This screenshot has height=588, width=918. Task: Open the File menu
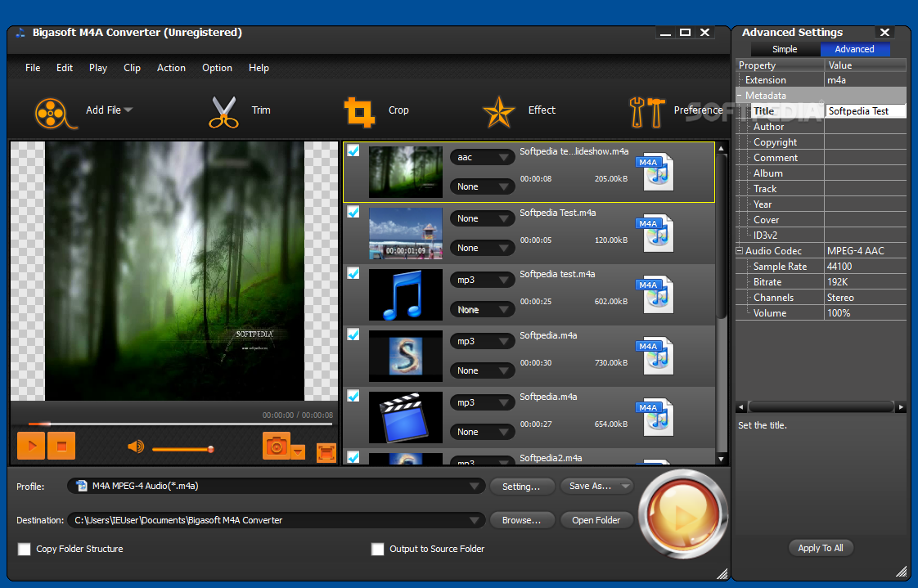click(x=33, y=68)
